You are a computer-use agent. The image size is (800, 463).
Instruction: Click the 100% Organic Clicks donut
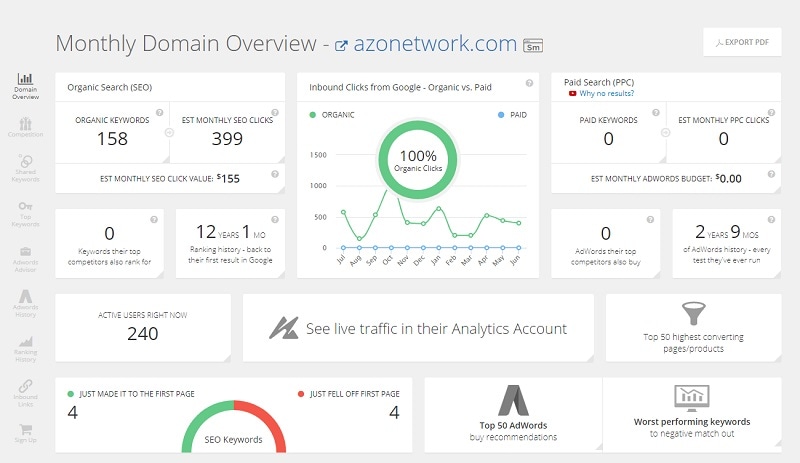[418, 160]
